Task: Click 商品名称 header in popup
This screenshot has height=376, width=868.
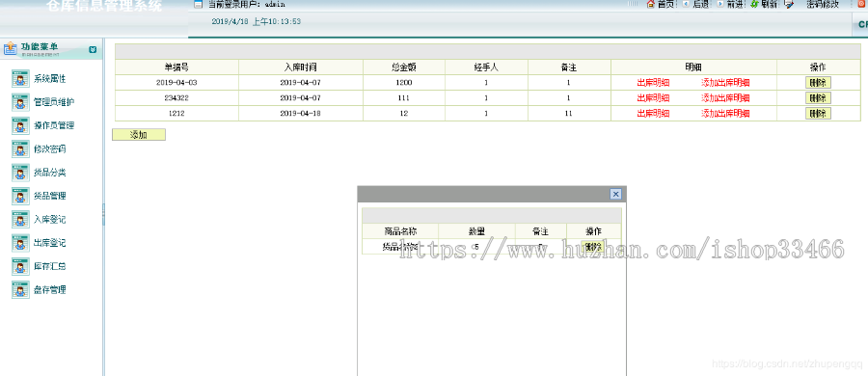Action: (x=400, y=231)
